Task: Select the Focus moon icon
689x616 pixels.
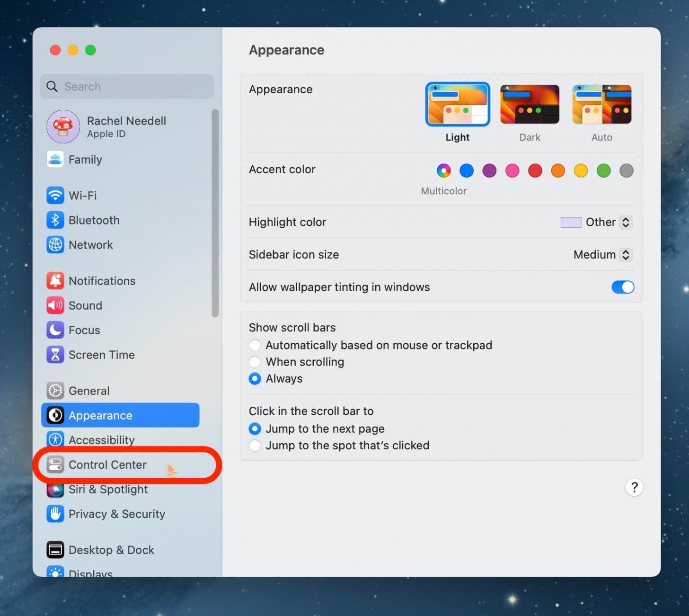Action: pyautogui.click(x=55, y=330)
